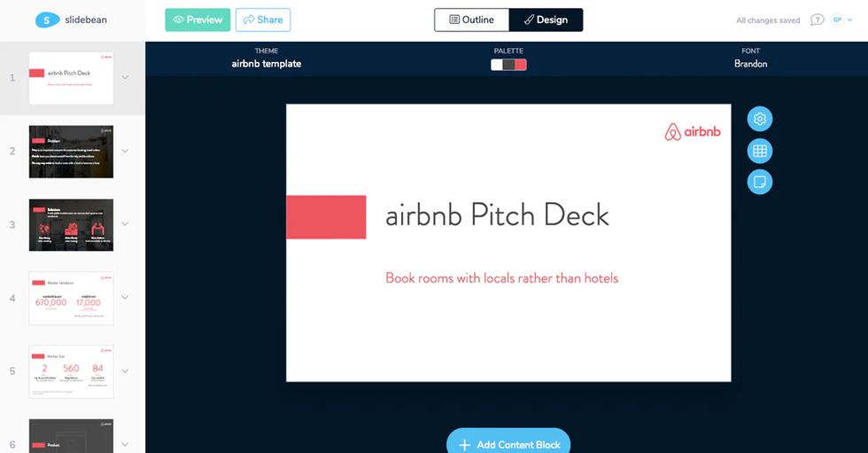This screenshot has width=868, height=453.
Task: Click the Share button
Action: pos(263,20)
